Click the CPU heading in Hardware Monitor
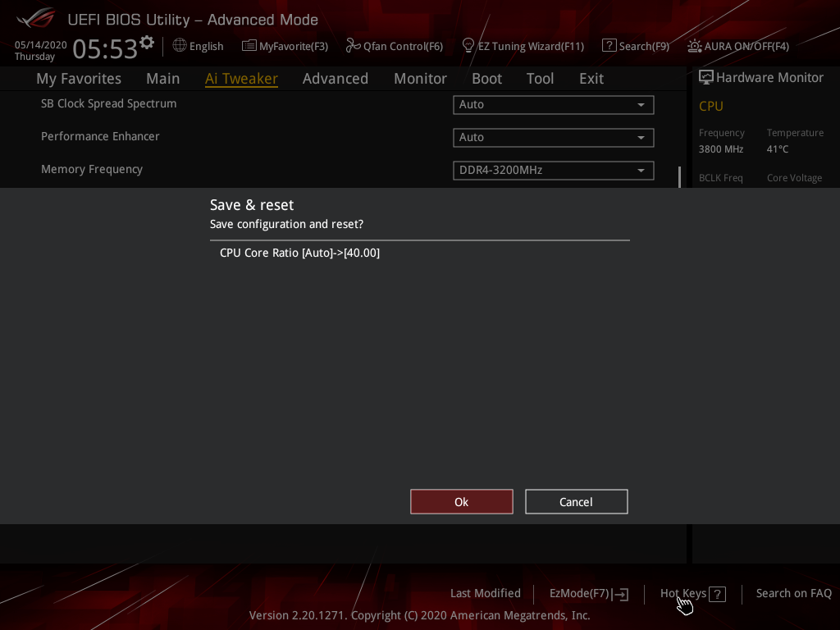The width and height of the screenshot is (840, 630). (711, 106)
